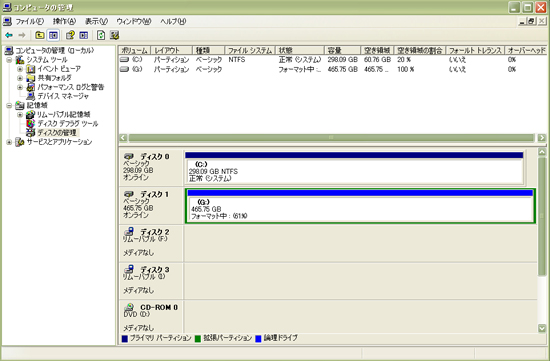Sort by the ボリューム column header

coord(135,50)
